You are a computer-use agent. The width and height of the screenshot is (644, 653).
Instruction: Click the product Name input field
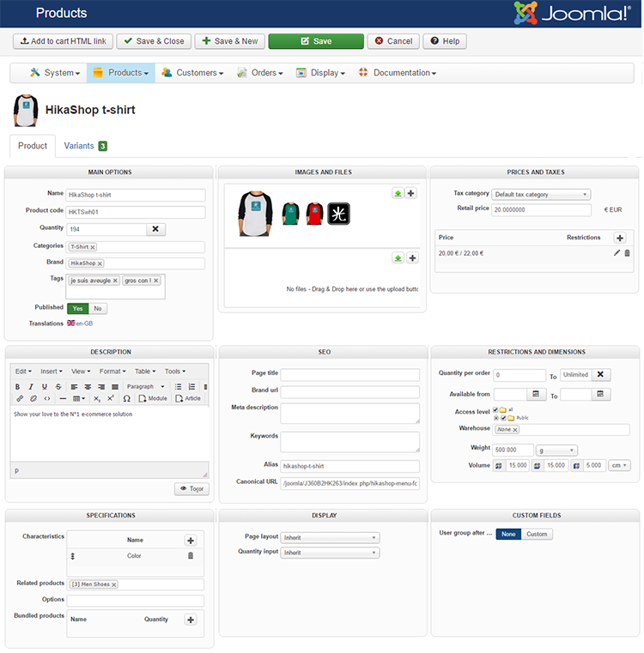tap(136, 195)
